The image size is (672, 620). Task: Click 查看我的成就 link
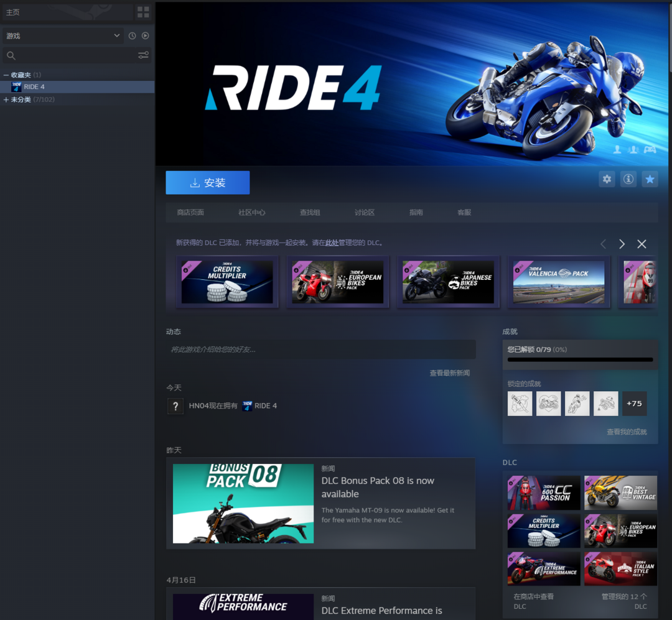coord(627,432)
